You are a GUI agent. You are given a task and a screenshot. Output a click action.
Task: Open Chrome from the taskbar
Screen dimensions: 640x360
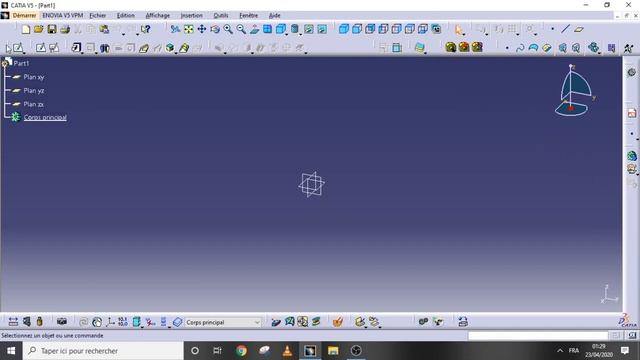[241, 351]
